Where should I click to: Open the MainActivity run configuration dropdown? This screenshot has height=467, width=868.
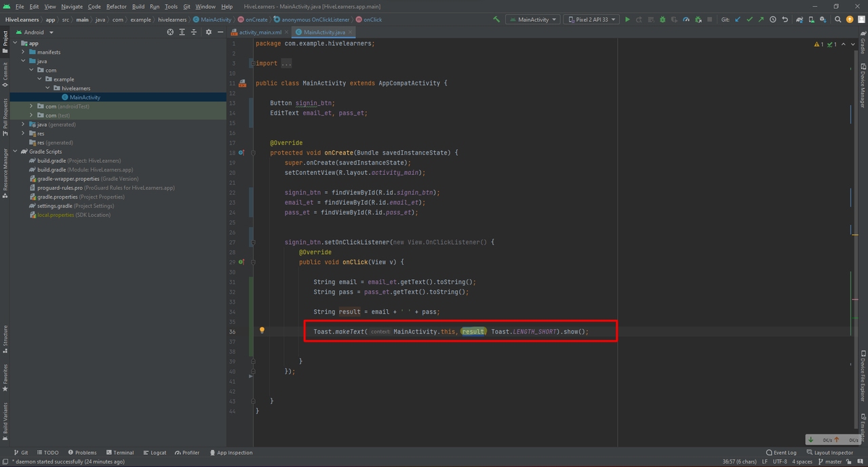pyautogui.click(x=533, y=20)
